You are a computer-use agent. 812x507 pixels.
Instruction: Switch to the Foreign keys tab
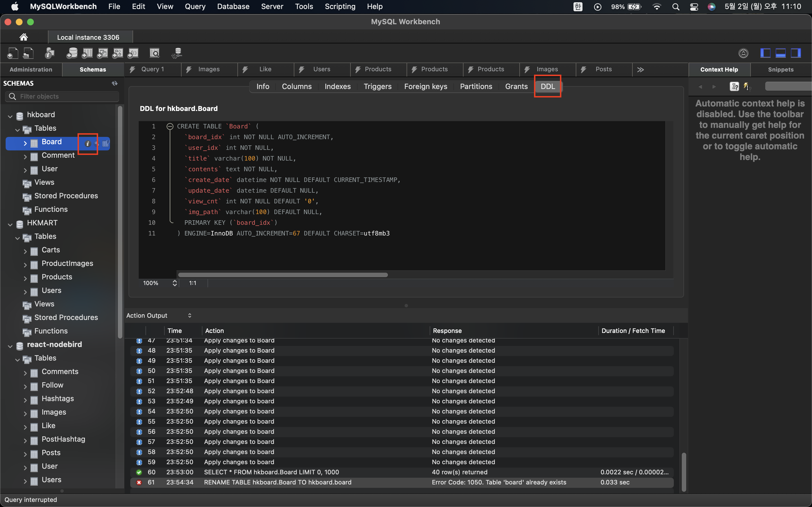click(x=425, y=86)
